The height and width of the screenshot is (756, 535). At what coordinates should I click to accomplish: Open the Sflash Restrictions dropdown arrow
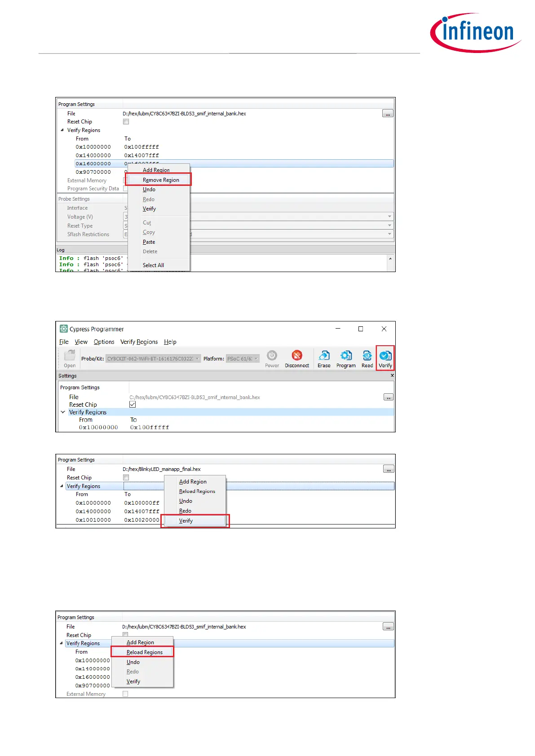coord(389,233)
